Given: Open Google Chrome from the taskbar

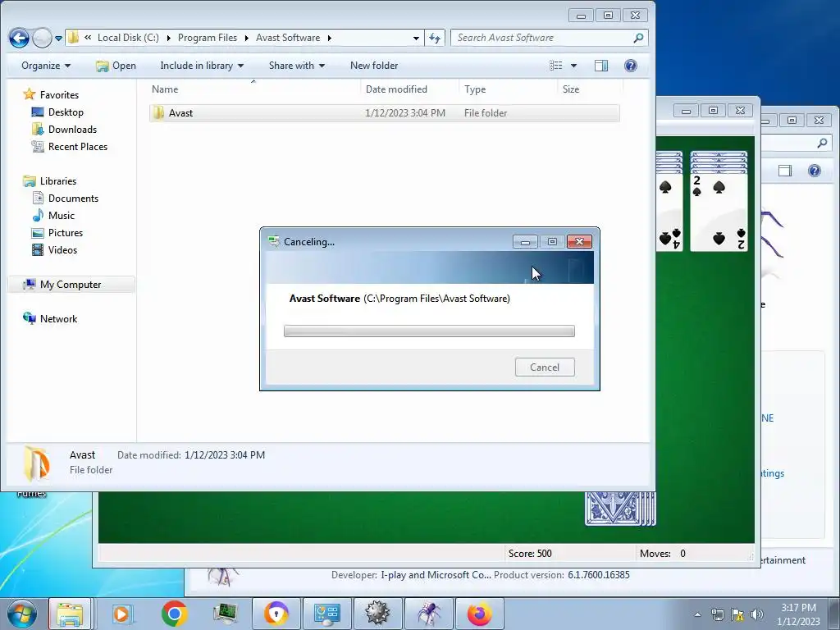Looking at the screenshot, I should pos(174,614).
